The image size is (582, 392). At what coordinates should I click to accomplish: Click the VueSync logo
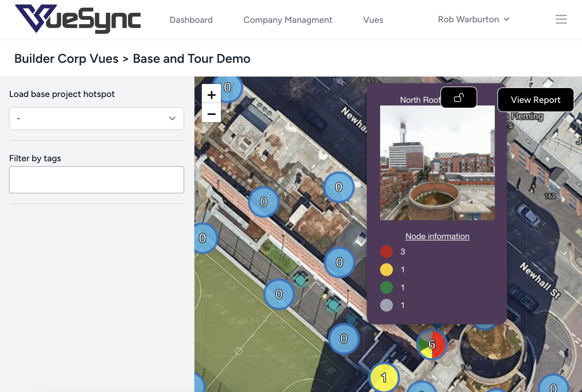pyautogui.click(x=78, y=19)
